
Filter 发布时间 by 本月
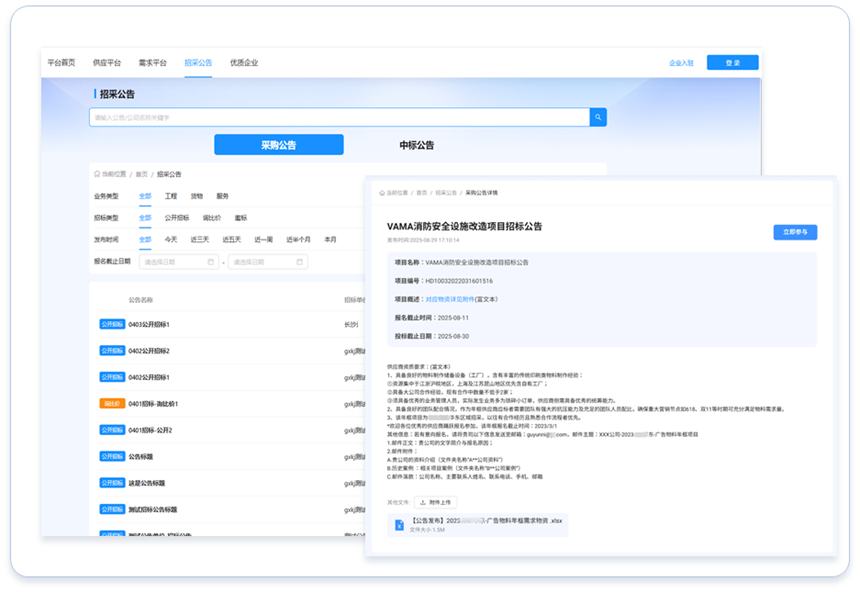tap(330, 240)
